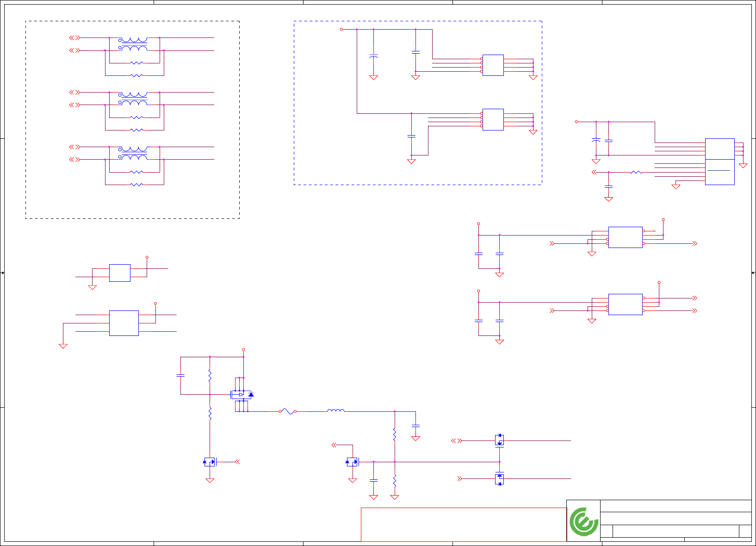Click off-page port on bottom-left MOSFET gate
This screenshot has width=756, height=546.
[x=237, y=462]
